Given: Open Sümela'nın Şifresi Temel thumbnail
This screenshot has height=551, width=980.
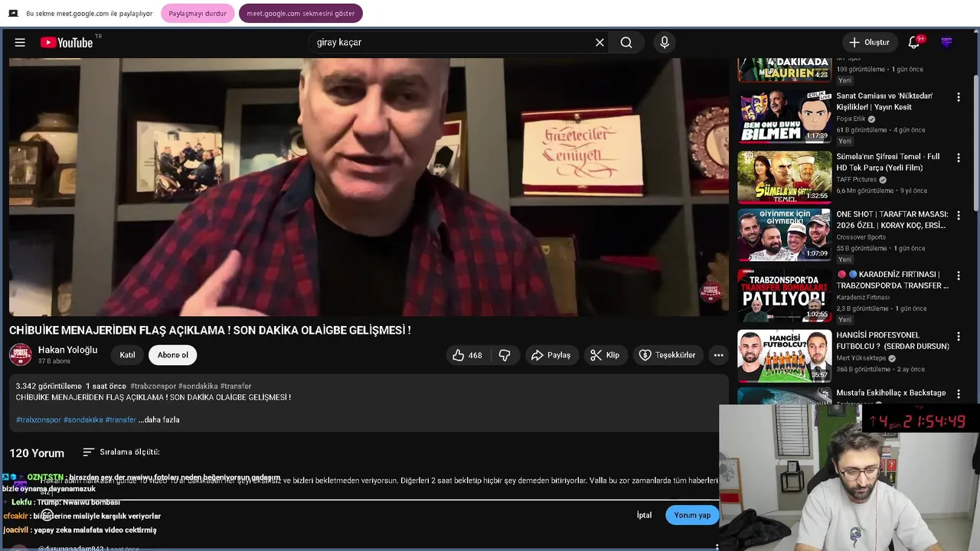Looking at the screenshot, I should [785, 178].
